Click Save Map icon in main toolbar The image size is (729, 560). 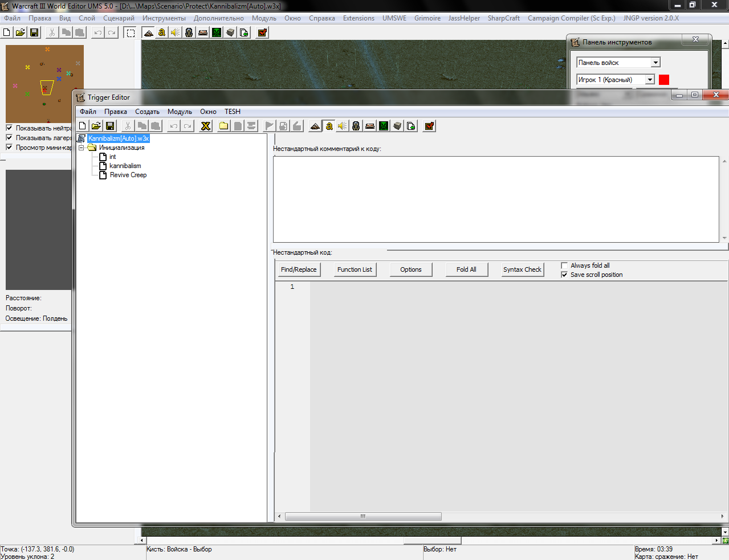tap(34, 32)
